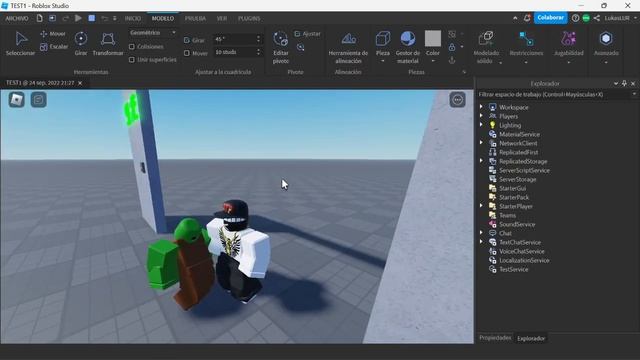The image size is (640, 360).
Task: Expand the ReplicatedStorage node
Action: [x=481, y=161]
